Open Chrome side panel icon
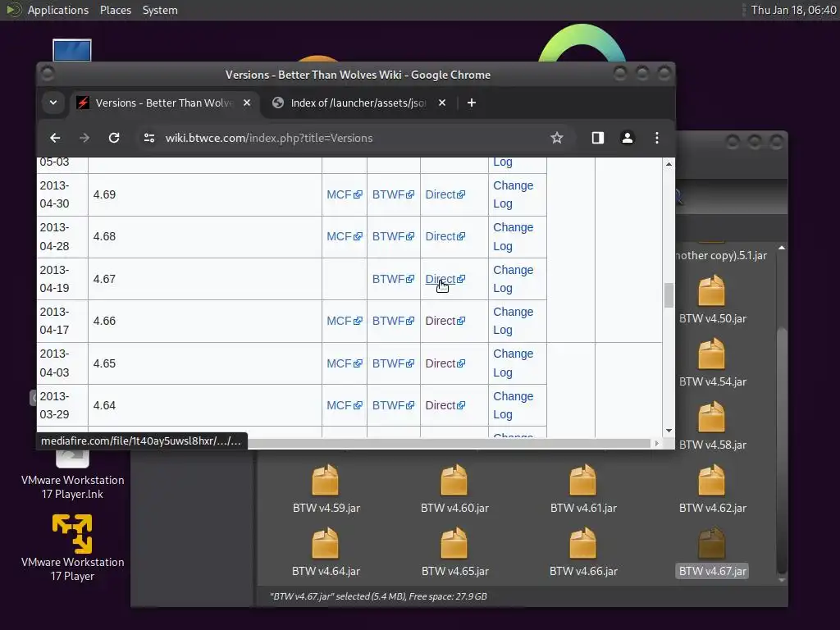The width and height of the screenshot is (840, 630). tap(598, 138)
